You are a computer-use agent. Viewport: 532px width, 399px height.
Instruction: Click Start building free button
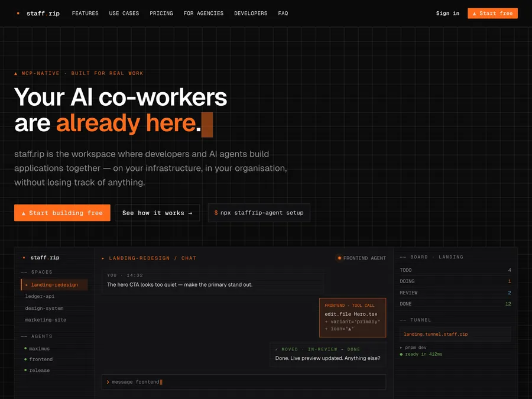pos(62,213)
